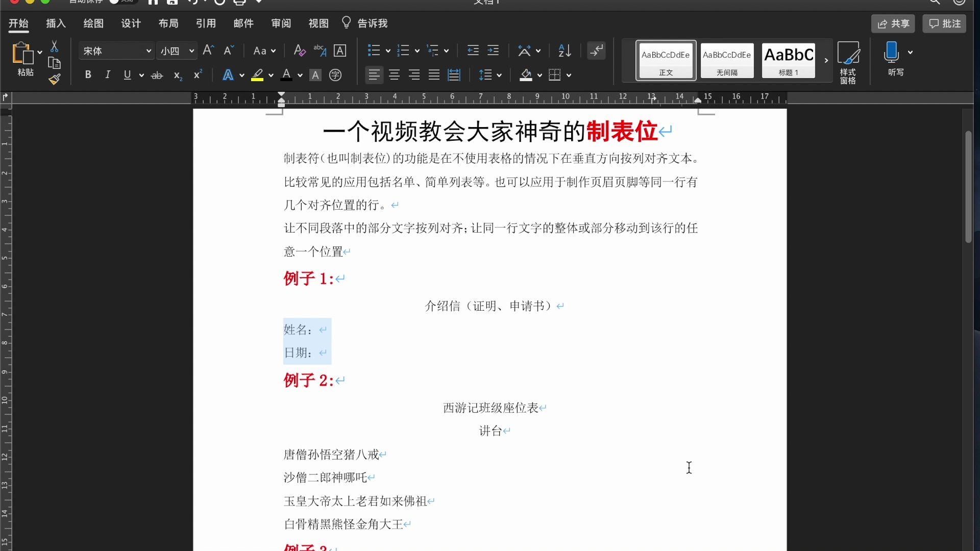Open the Home tab
This screenshot has height=551, width=980.
coord(18,23)
